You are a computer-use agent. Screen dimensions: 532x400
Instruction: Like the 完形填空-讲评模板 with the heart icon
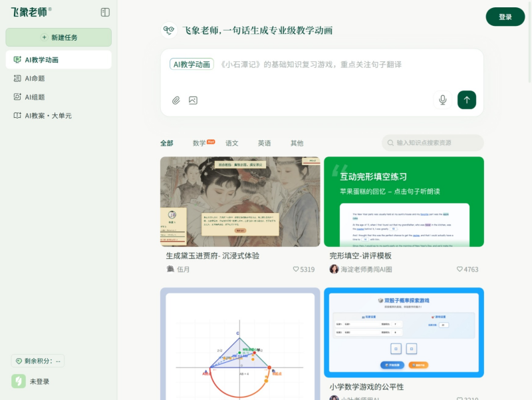pos(459,269)
